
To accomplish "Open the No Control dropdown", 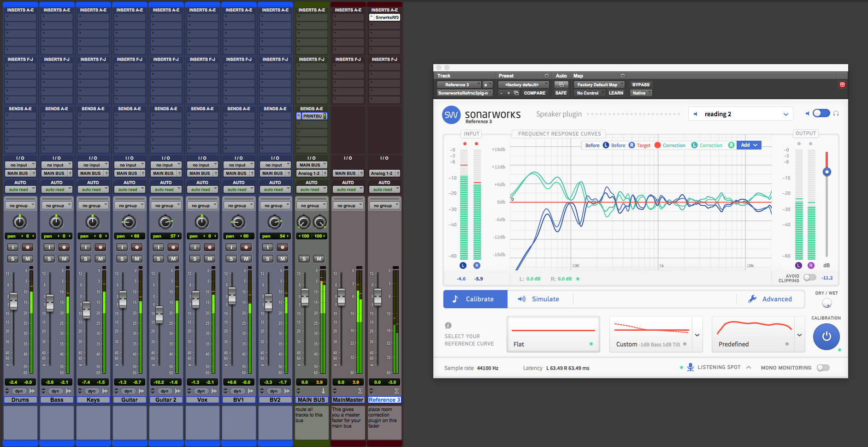I will pyautogui.click(x=590, y=93).
